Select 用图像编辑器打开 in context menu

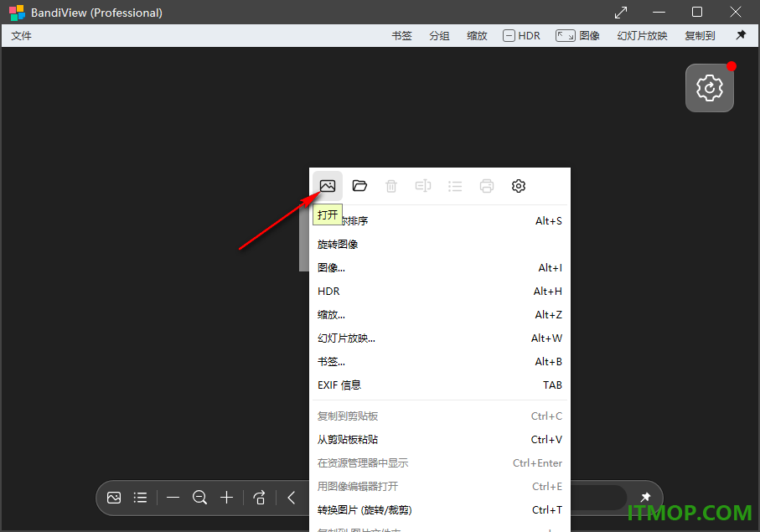pyautogui.click(x=440, y=487)
